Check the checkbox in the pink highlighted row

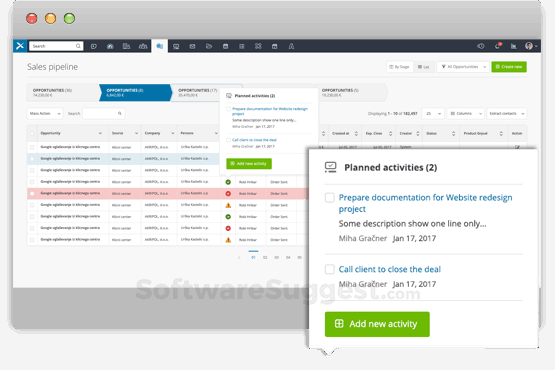[32, 194]
